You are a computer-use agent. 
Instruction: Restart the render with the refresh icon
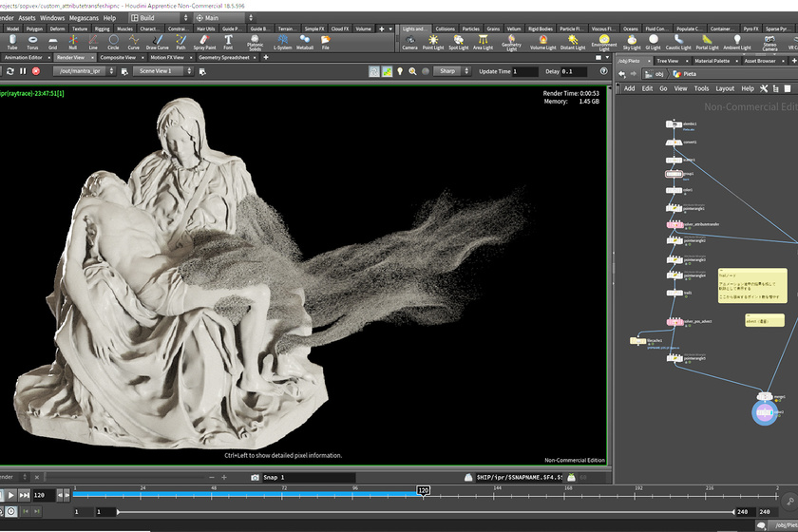coord(9,71)
